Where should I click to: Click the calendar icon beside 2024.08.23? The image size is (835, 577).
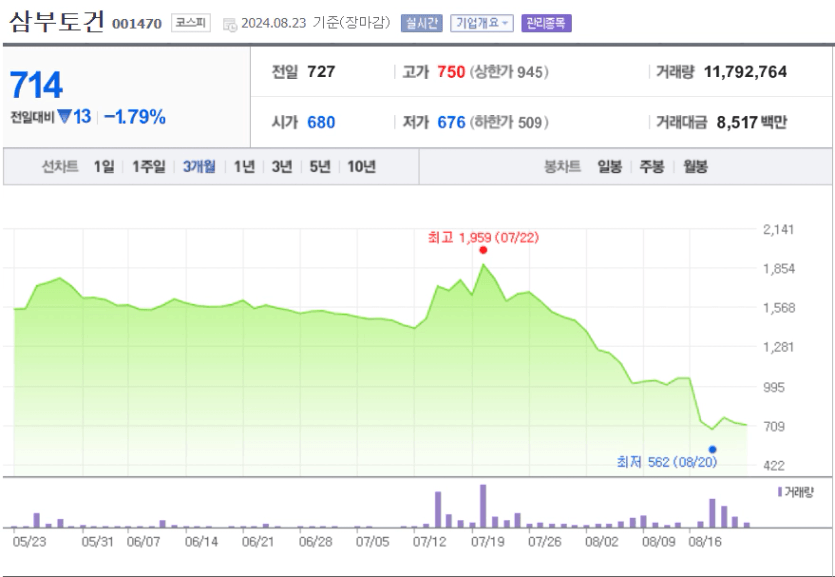[x=230, y=24]
